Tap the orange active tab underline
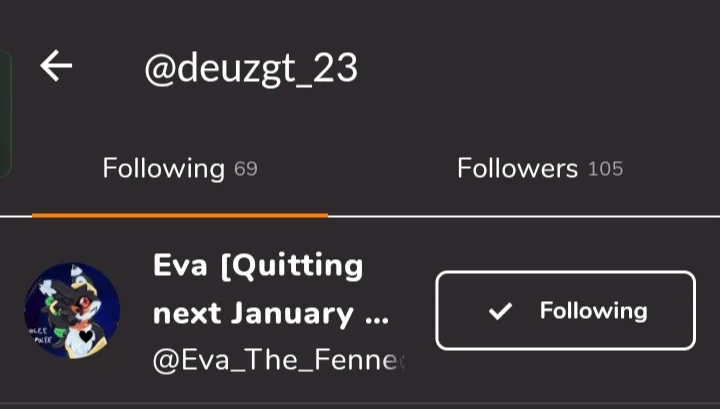The height and width of the screenshot is (409, 720). (179, 214)
